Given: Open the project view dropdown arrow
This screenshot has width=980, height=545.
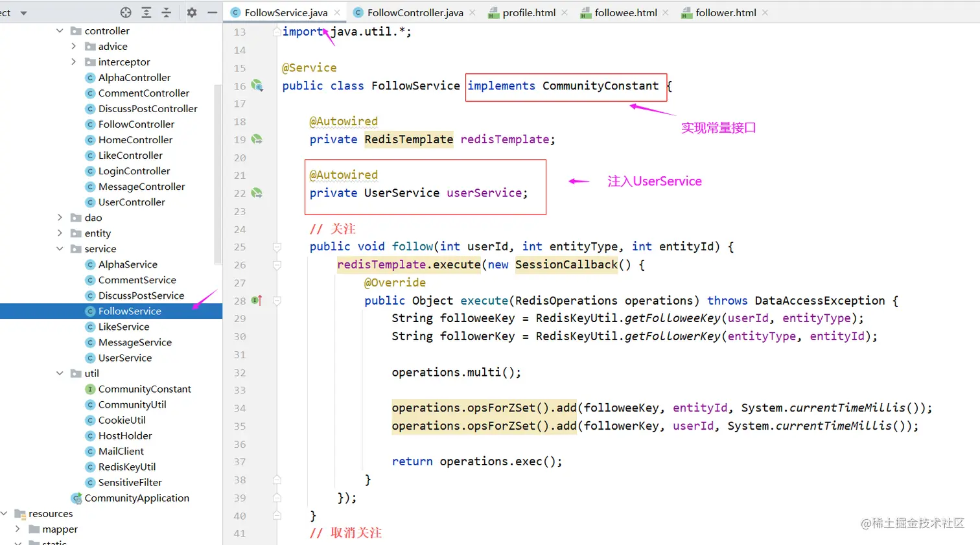Looking at the screenshot, I should (24, 13).
